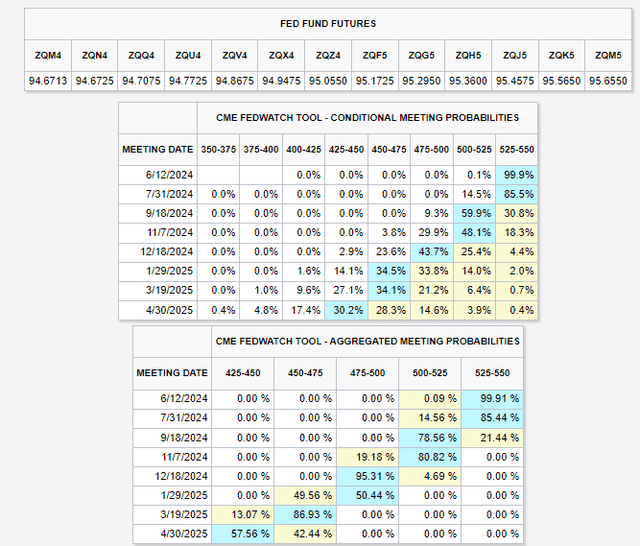Click the 19.18 % aggregated cell
The width and height of the screenshot is (640, 546).
tap(367, 457)
